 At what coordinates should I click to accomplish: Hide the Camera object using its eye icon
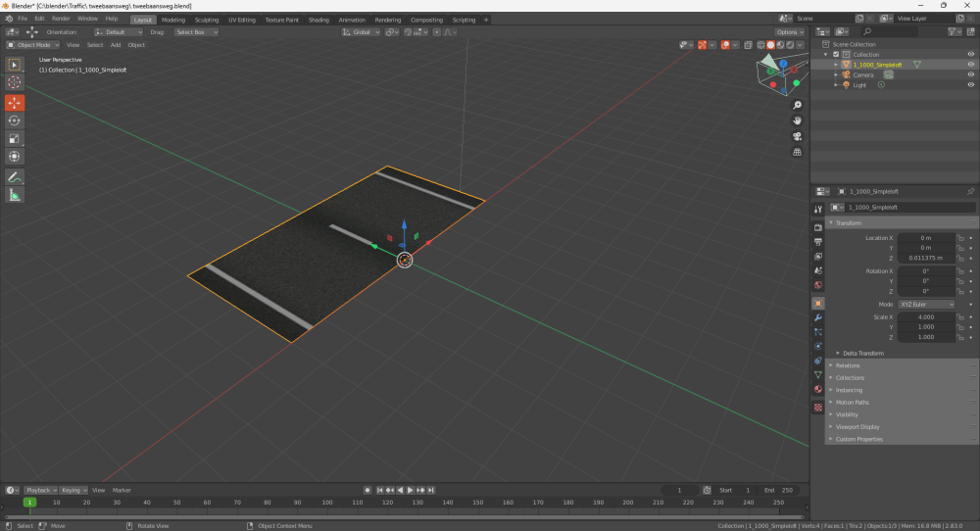tap(971, 74)
